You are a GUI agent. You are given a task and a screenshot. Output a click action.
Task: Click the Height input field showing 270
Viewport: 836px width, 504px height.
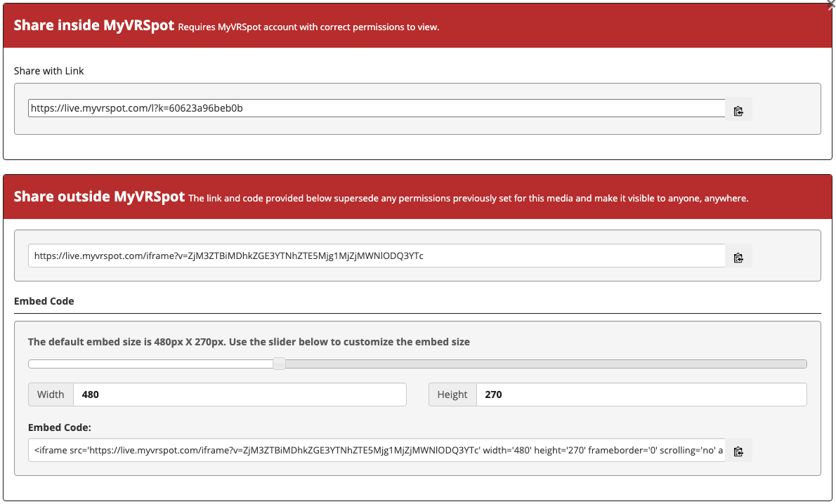(x=641, y=394)
